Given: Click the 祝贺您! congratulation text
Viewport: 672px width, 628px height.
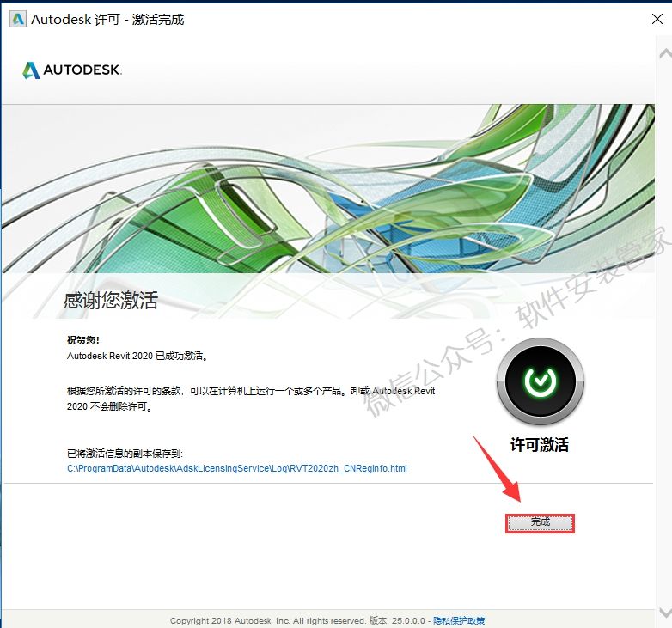Looking at the screenshot, I should click(x=83, y=340).
